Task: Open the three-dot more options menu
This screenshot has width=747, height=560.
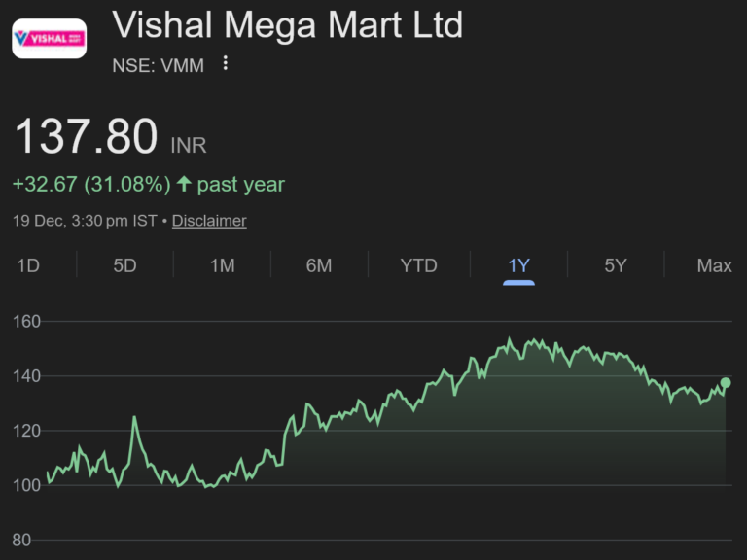Action: pyautogui.click(x=226, y=63)
